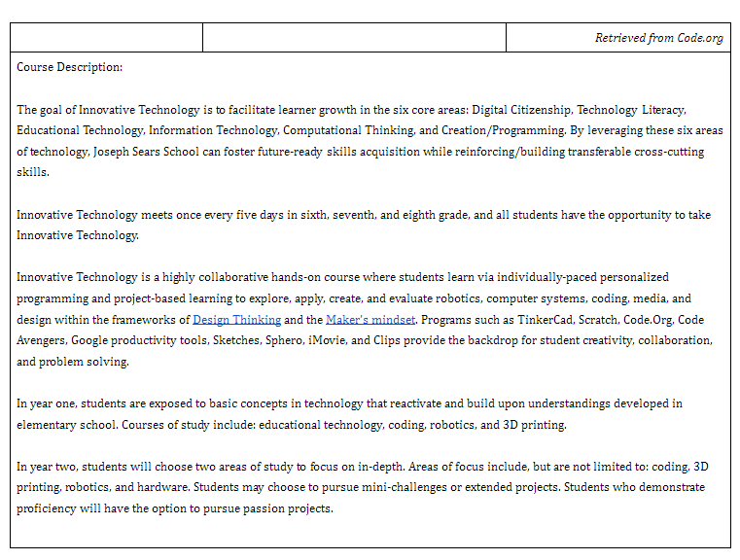Screen dimensions: 740x560
Task: Click the "Retrieved from Code.org" text
Action: point(658,38)
